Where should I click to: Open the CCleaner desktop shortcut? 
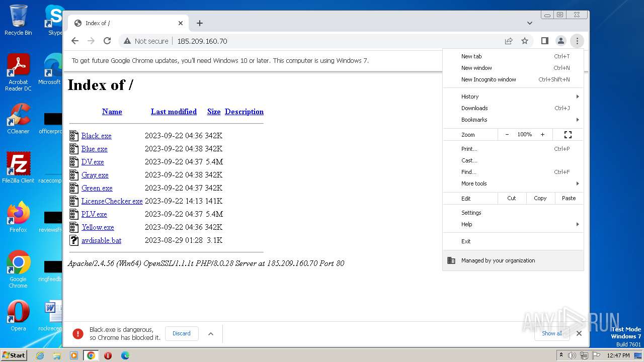(18, 119)
